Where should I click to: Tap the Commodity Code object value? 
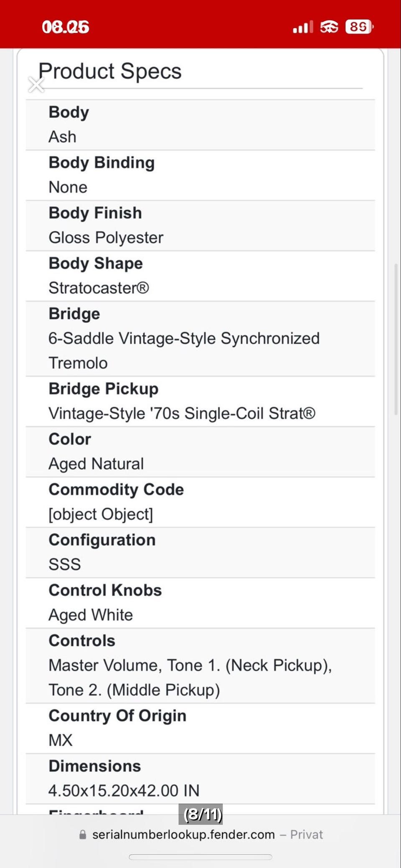tap(101, 514)
